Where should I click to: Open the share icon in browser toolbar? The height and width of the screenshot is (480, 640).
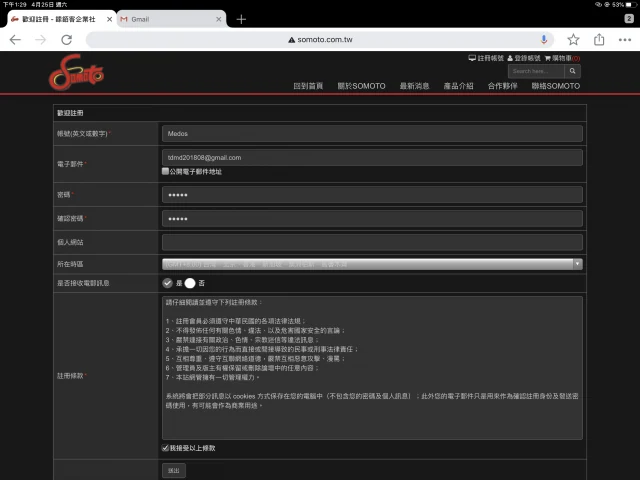pyautogui.click(x=599, y=39)
